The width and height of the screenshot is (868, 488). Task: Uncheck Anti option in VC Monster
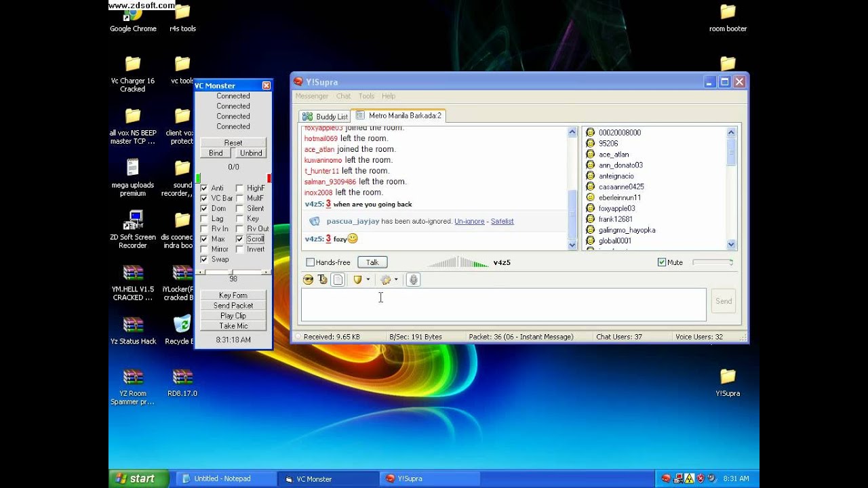point(204,188)
